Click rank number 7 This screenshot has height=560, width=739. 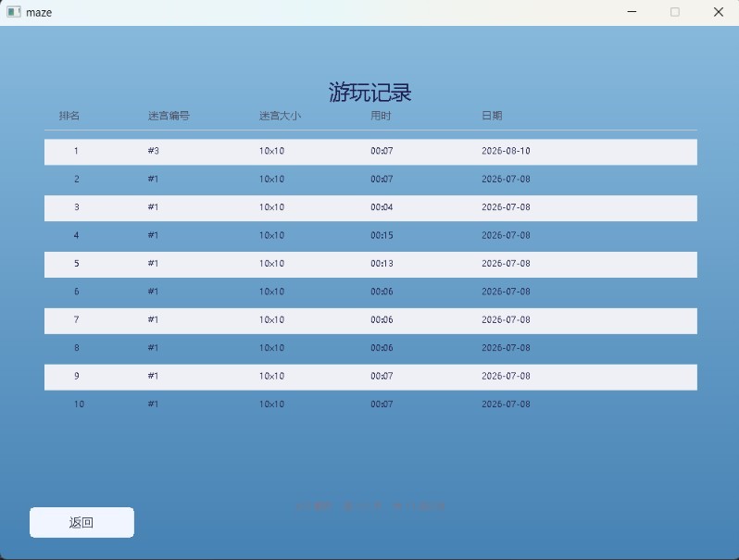76,319
